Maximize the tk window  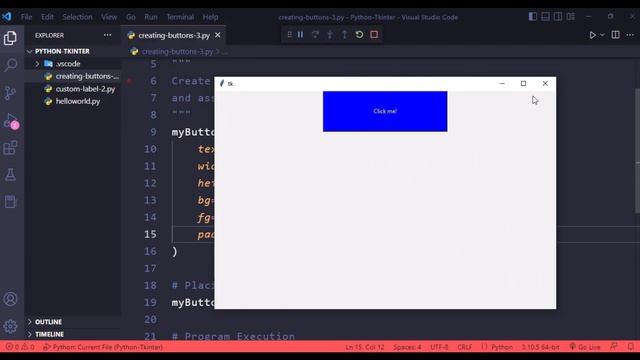[x=523, y=83]
